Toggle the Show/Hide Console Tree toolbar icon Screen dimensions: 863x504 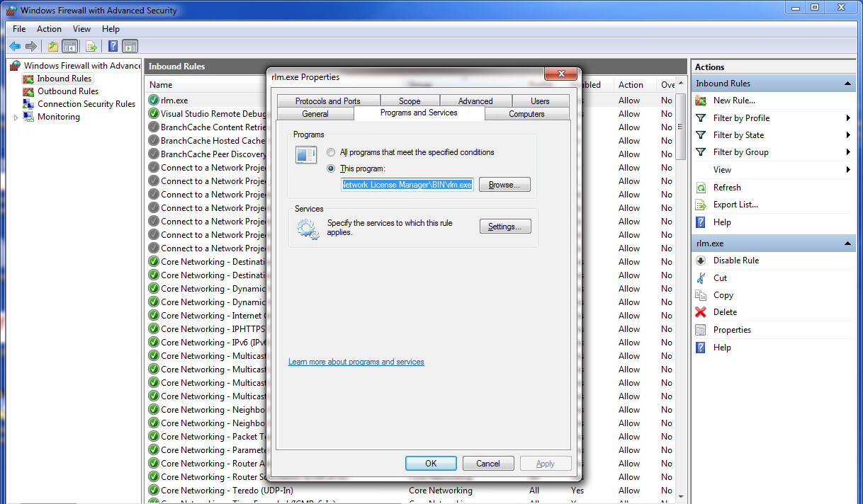pyautogui.click(x=69, y=47)
